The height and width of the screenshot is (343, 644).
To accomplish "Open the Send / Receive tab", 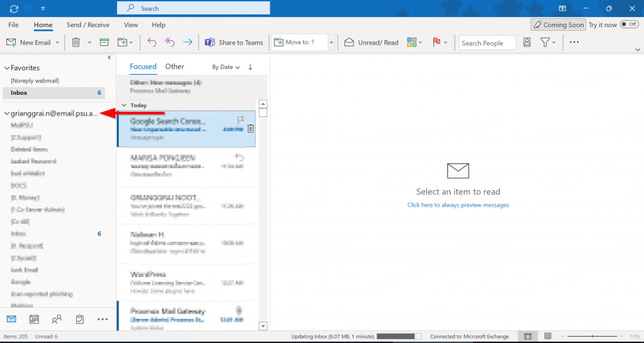I will click(x=88, y=24).
